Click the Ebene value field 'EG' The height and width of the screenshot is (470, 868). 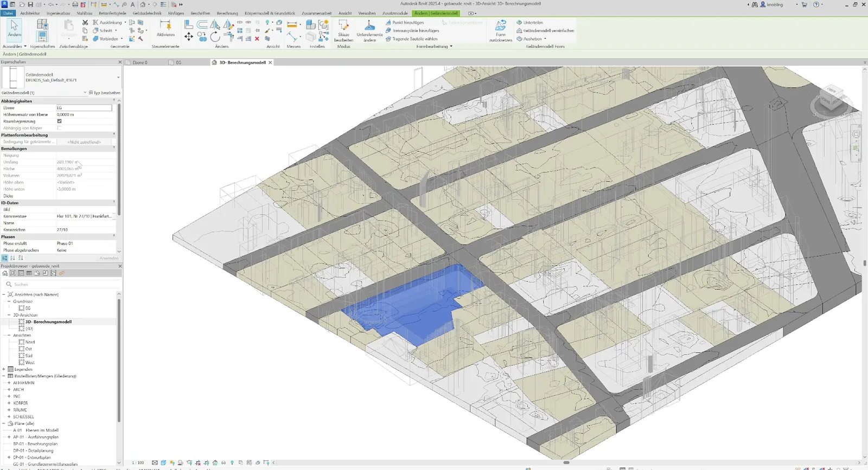(x=84, y=108)
